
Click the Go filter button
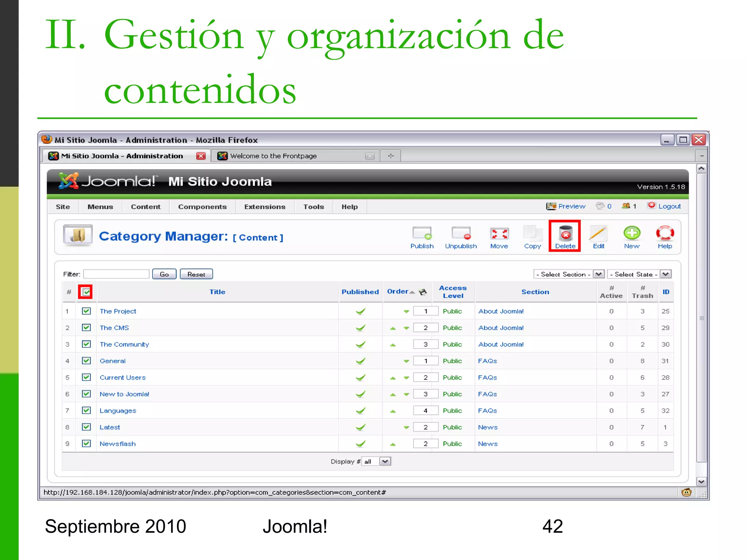click(164, 274)
